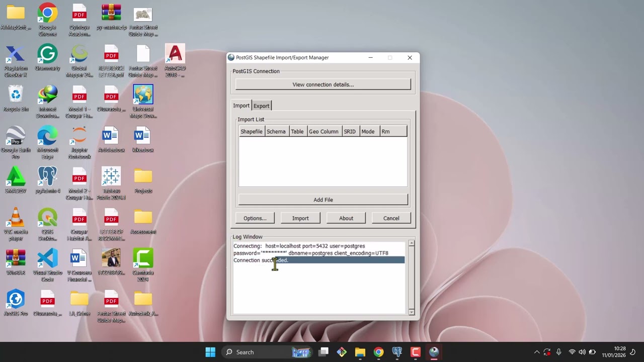This screenshot has width=644, height=362.
Task: Select the Article.docx file icon
Action: coord(111,140)
